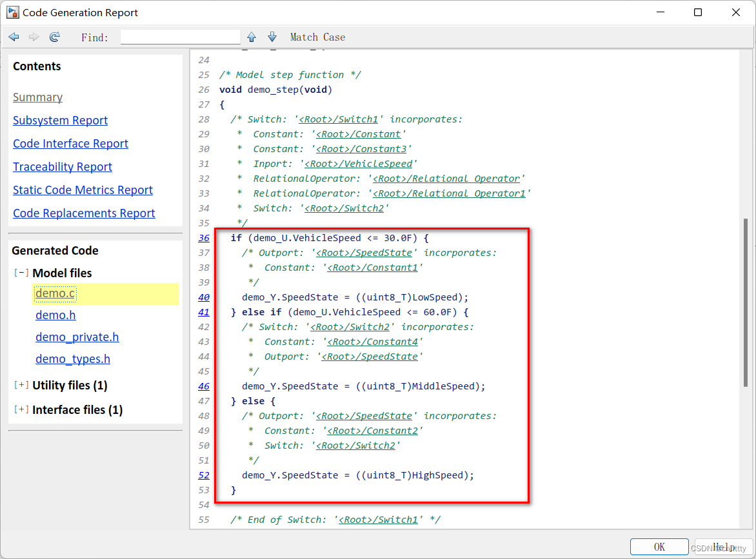Find previous match with up arrow
Screen dimensions: 756x559
[252, 37]
